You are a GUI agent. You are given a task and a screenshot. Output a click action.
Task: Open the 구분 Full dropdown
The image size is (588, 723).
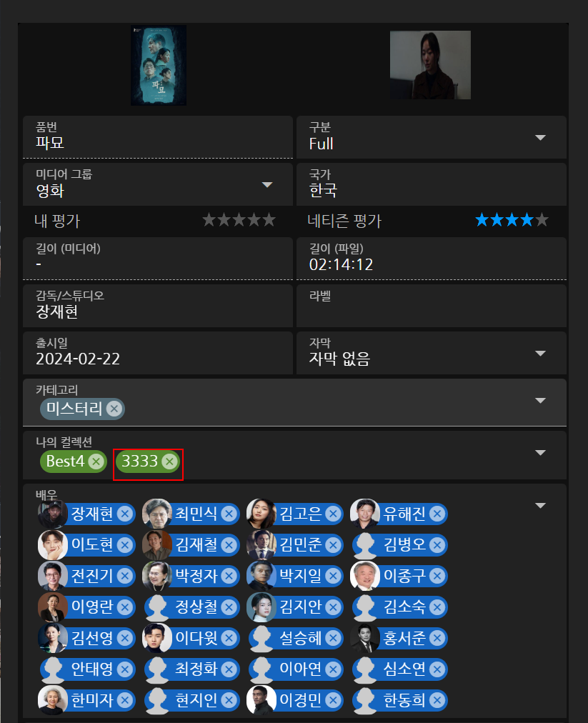point(540,137)
